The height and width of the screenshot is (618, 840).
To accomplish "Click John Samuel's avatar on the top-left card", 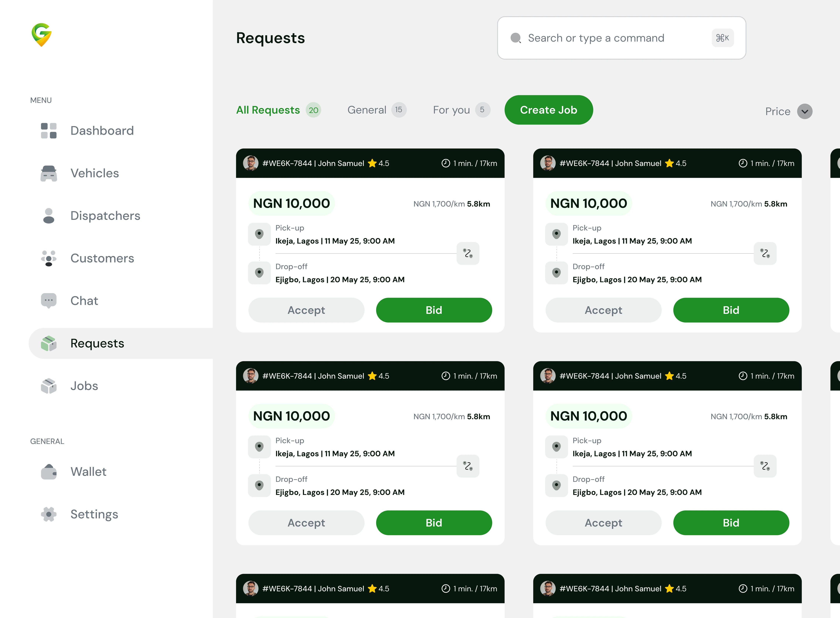I will pos(251,163).
